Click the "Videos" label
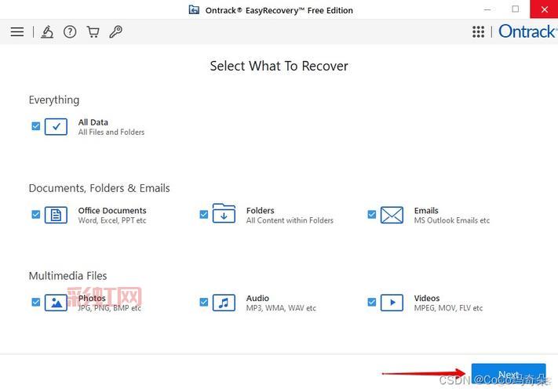The height and width of the screenshot is (392, 558). (427, 298)
